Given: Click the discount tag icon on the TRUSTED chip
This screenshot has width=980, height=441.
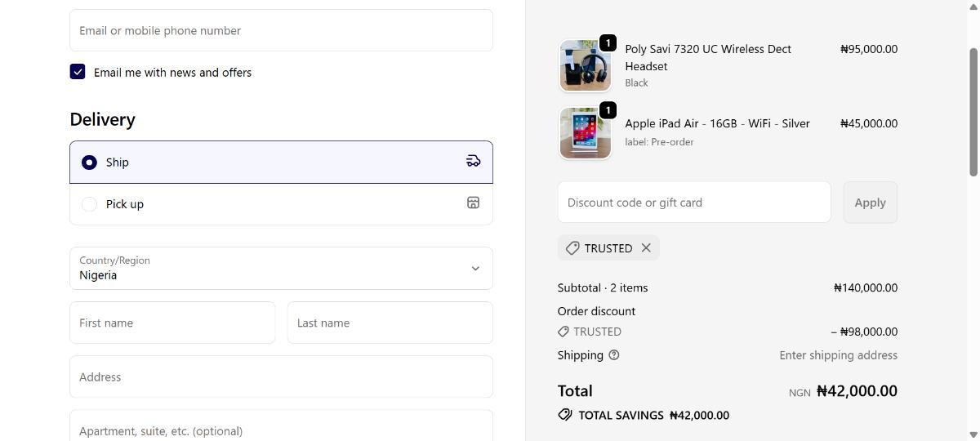Looking at the screenshot, I should [572, 248].
